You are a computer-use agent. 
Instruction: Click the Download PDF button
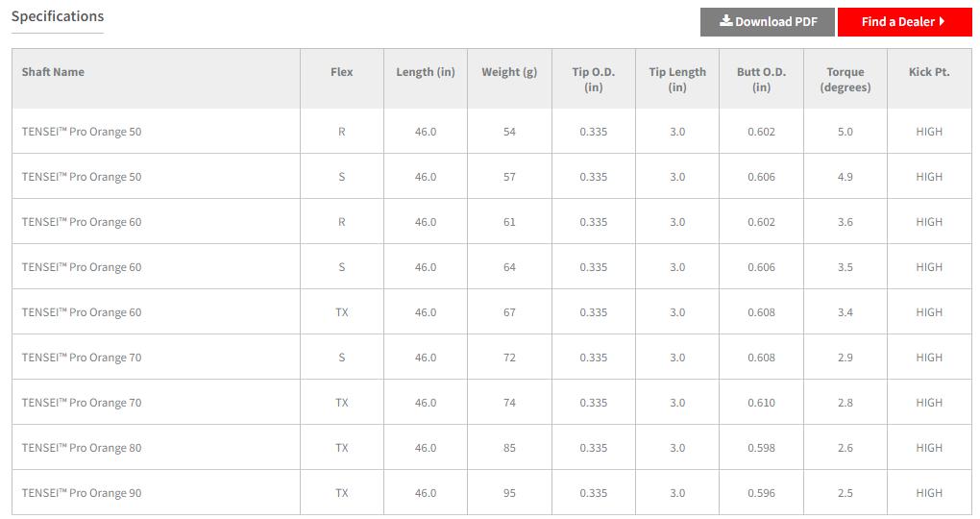768,22
